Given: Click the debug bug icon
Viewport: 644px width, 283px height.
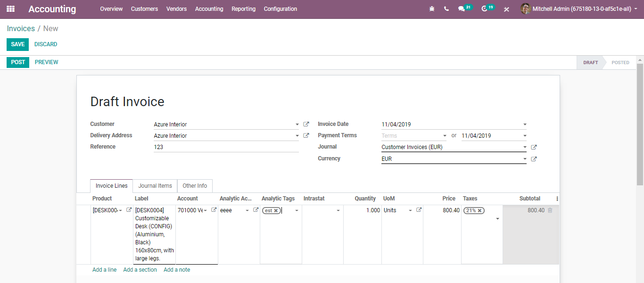Looking at the screenshot, I should point(432,9).
